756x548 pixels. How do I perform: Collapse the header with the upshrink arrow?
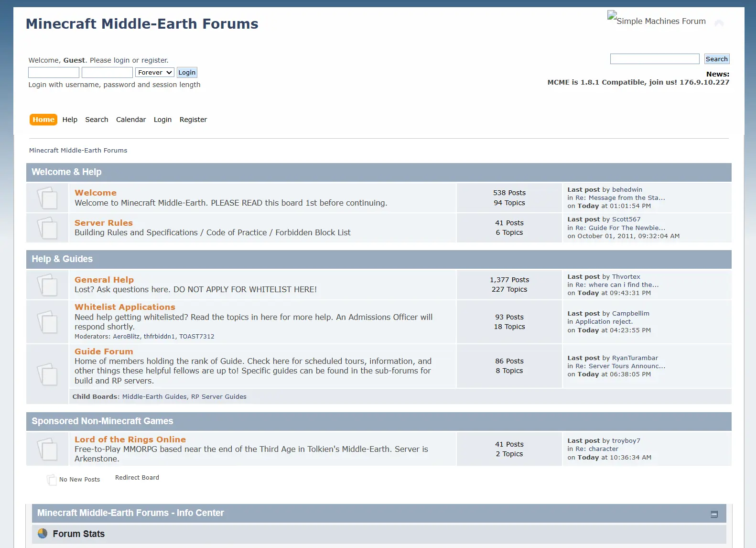click(719, 22)
